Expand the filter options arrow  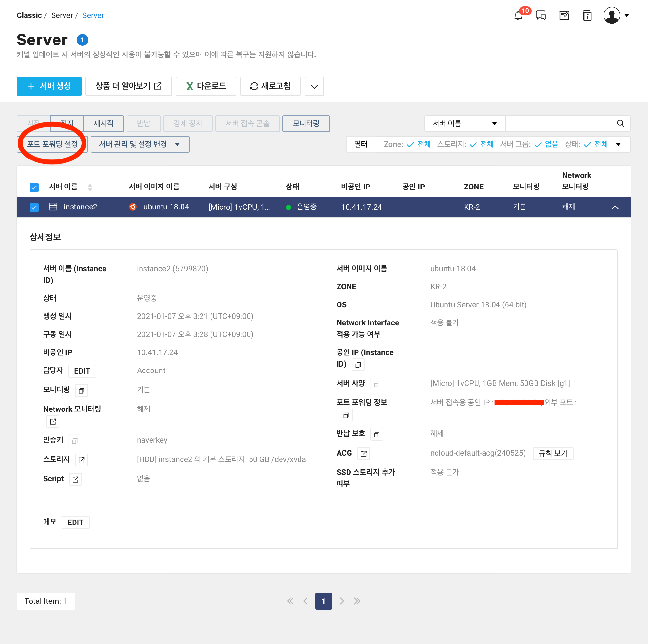pyautogui.click(x=618, y=144)
